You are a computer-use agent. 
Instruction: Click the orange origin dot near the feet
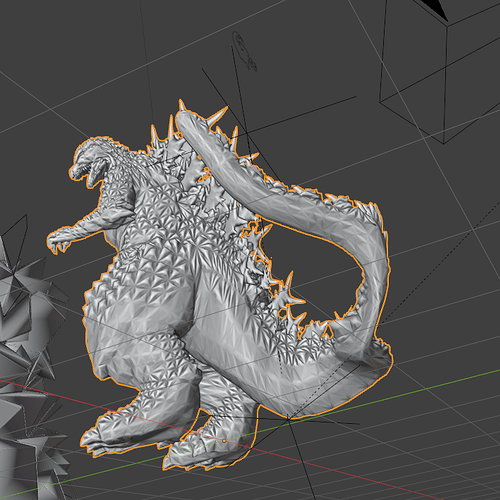point(224,441)
